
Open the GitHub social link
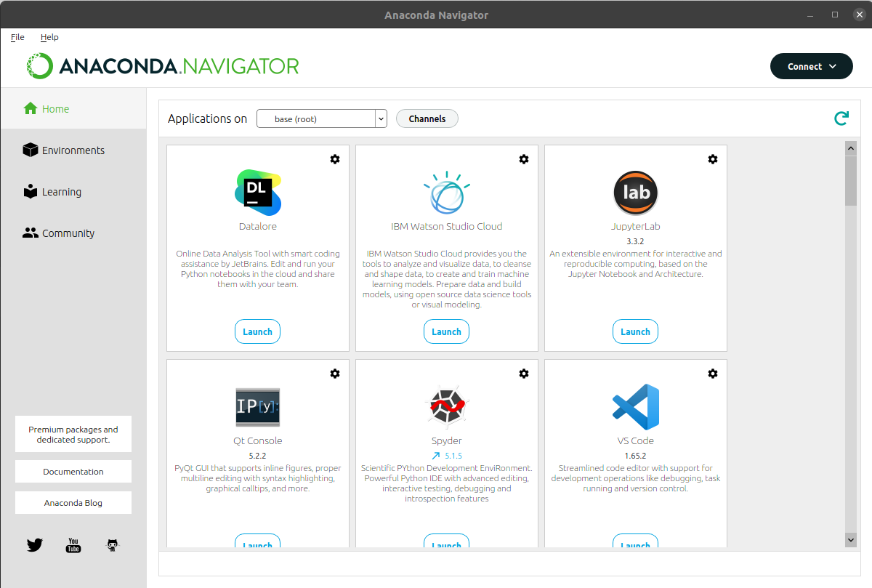112,545
